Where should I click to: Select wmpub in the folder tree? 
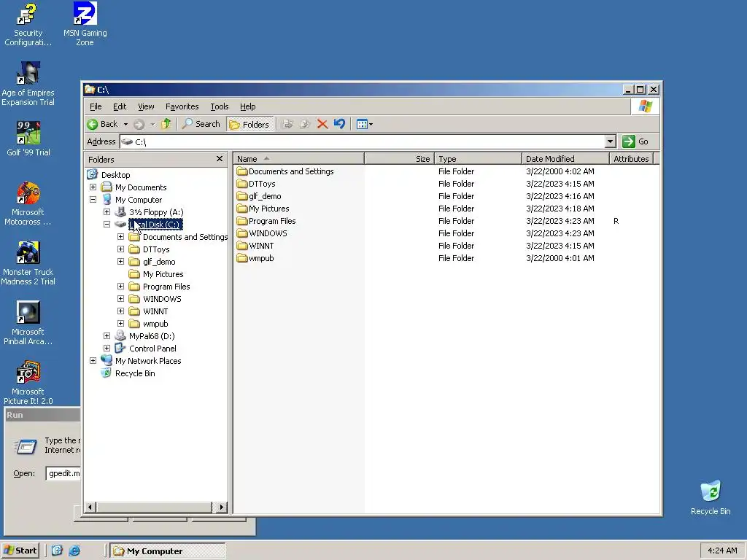click(155, 324)
